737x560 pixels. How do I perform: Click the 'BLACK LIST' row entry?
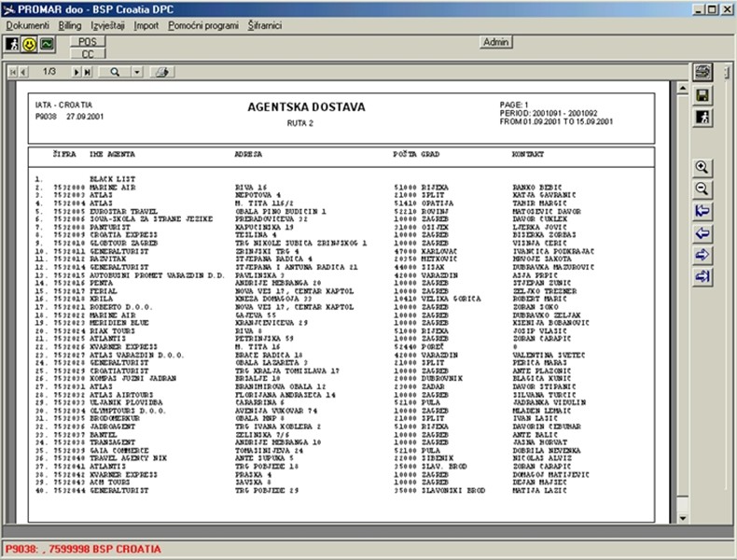112,179
